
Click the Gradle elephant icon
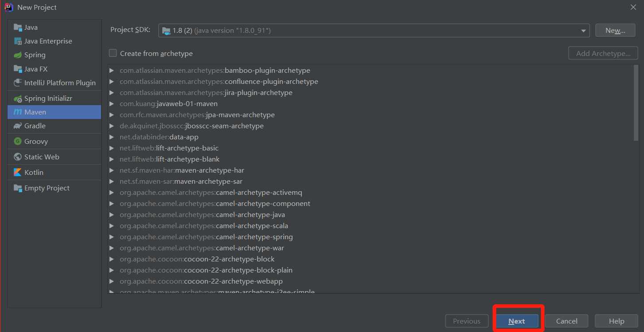[x=18, y=126]
